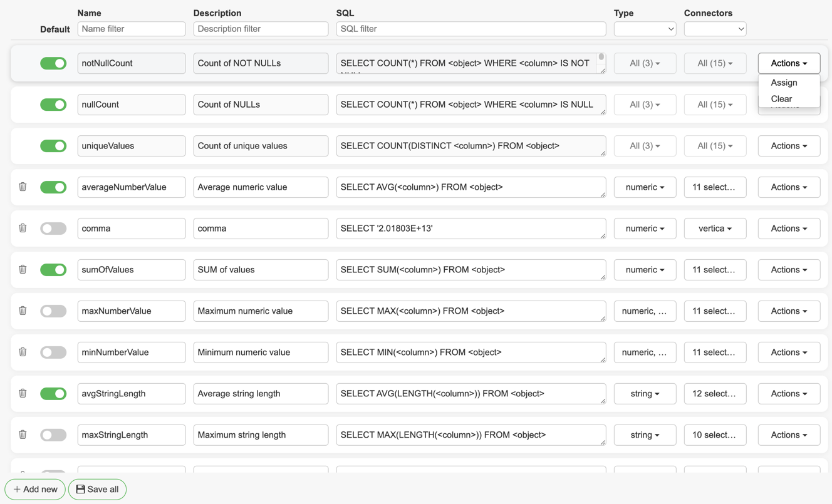Focus the SQL filter input field

tap(471, 29)
